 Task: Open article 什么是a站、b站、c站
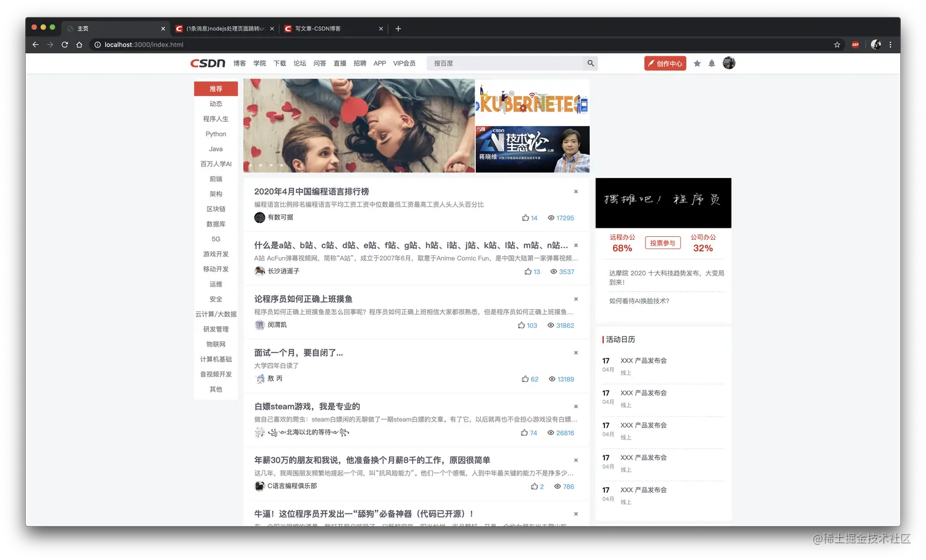(411, 245)
